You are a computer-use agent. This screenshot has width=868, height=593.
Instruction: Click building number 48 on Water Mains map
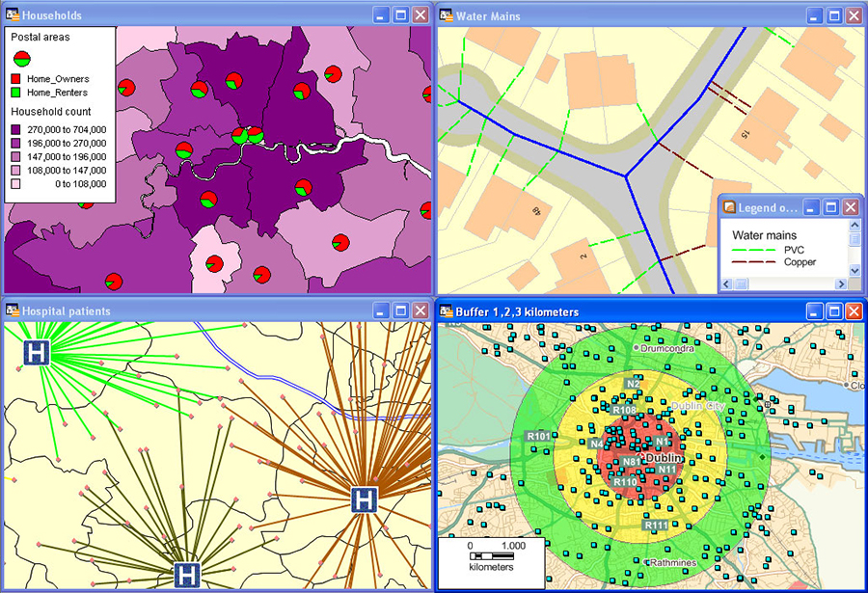[x=536, y=211]
